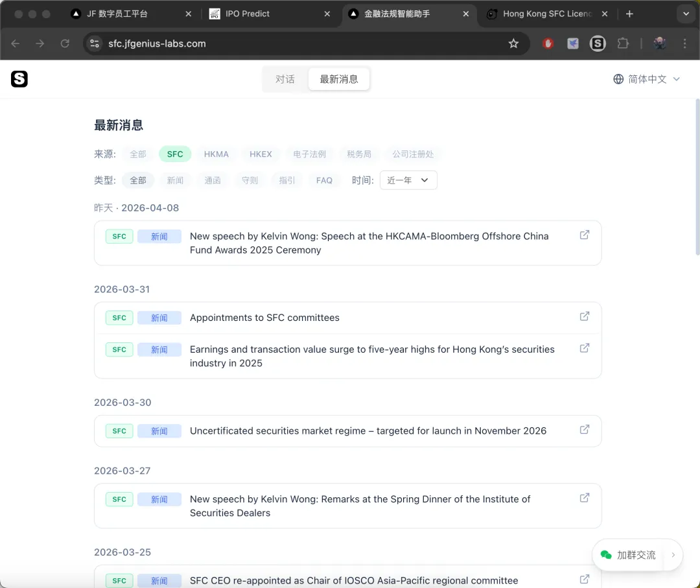Image resolution: width=700 pixels, height=588 pixels.
Task: Open Kelvin Wong HKCAMA-Bloomberg speech article
Action: (x=369, y=243)
